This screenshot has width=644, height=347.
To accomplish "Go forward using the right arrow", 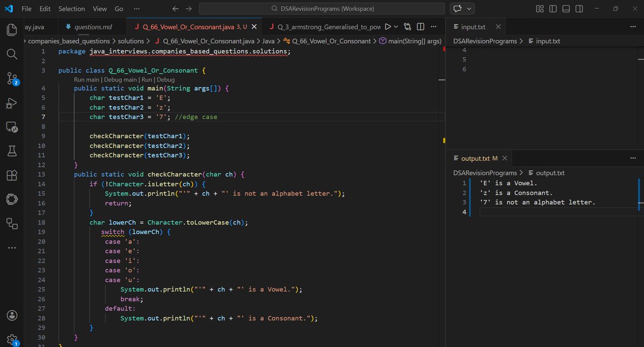I will [x=188, y=9].
